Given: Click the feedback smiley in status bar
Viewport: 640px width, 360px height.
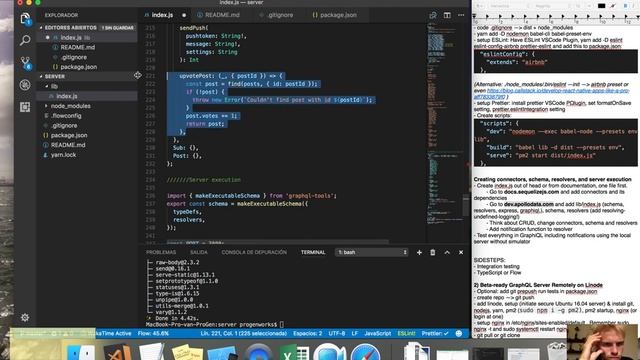Looking at the screenshot, I should (459, 333).
